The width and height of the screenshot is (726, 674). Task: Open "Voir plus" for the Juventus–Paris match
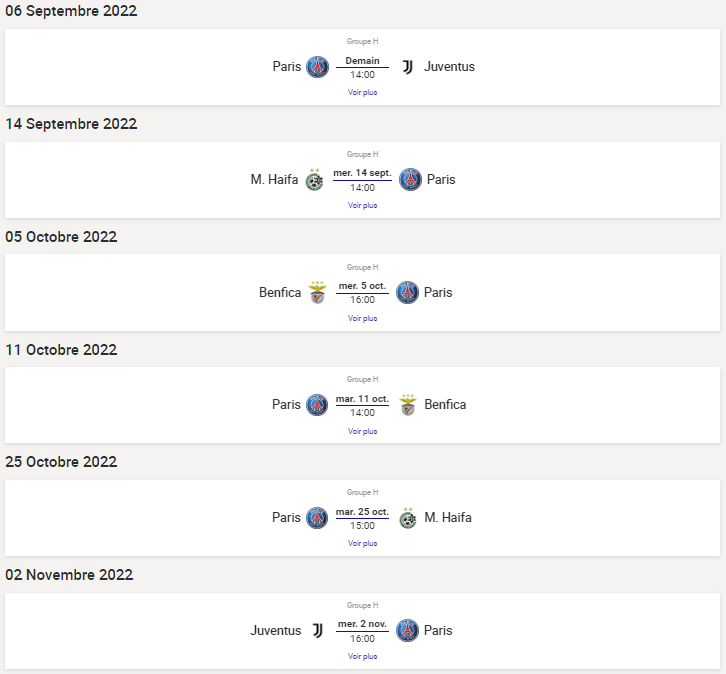point(362,656)
